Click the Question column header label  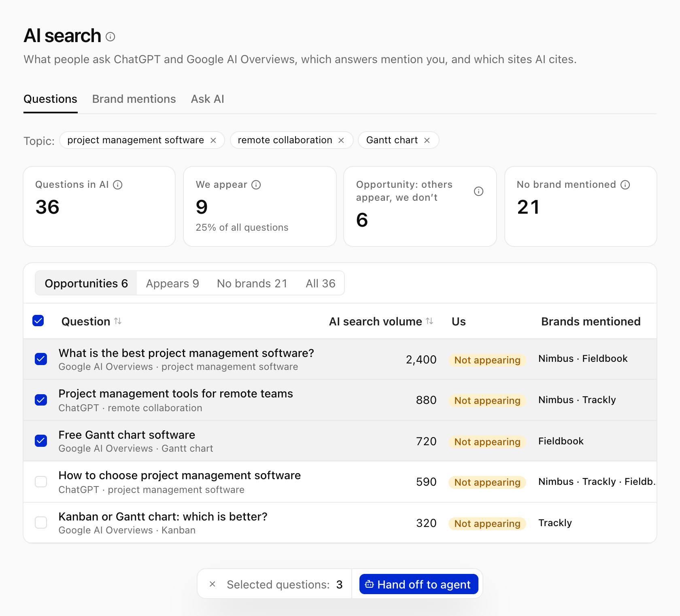[86, 321]
